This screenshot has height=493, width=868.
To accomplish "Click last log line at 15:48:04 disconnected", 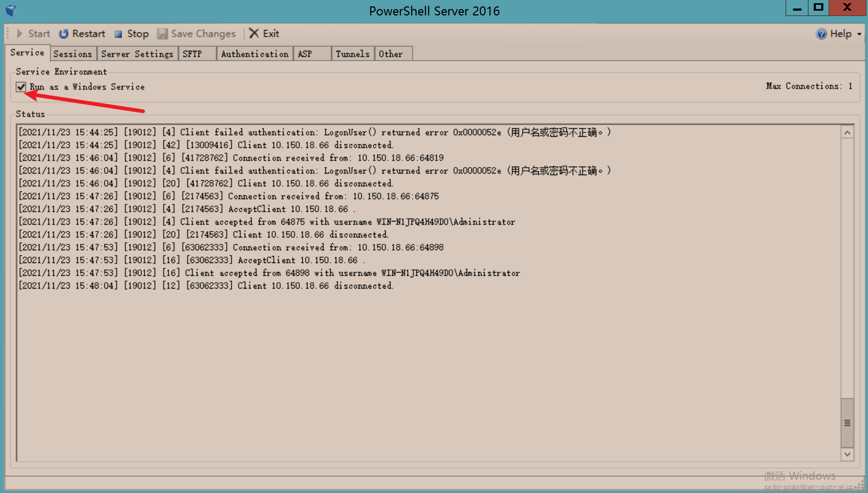I will pyautogui.click(x=206, y=285).
